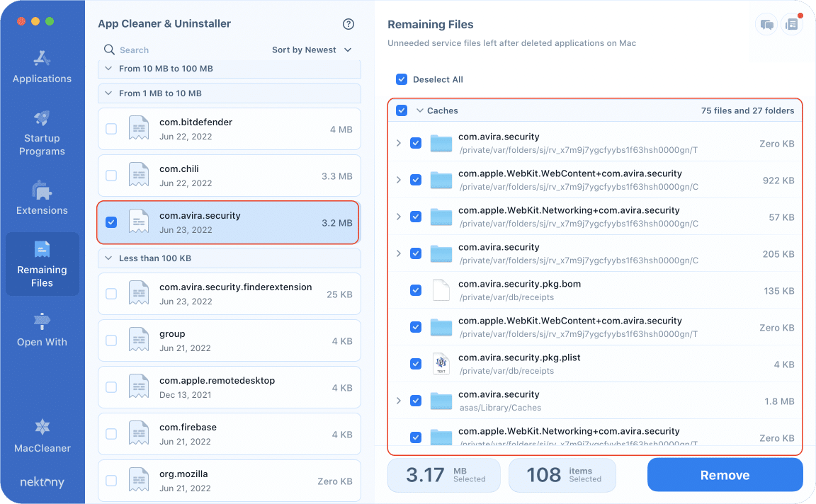The width and height of the screenshot is (816, 504).
Task: Click the com.avira.security.pkg.plist file name
Action: point(519,357)
